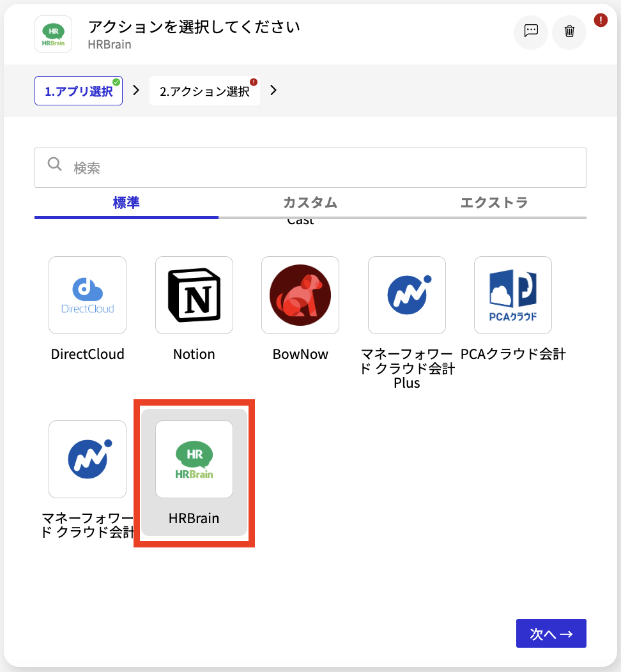Go to step 1.アプリ選択
621x672 pixels.
(x=79, y=91)
